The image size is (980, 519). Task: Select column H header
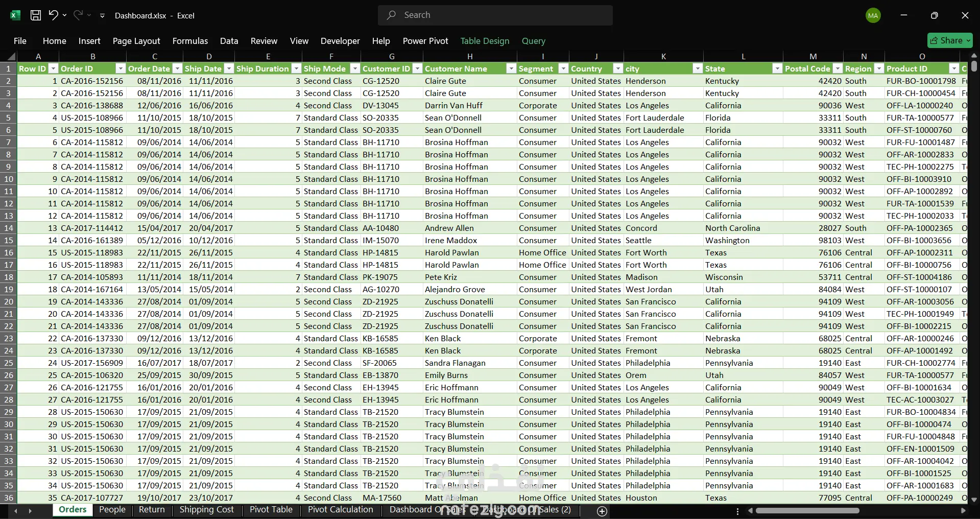470,57
